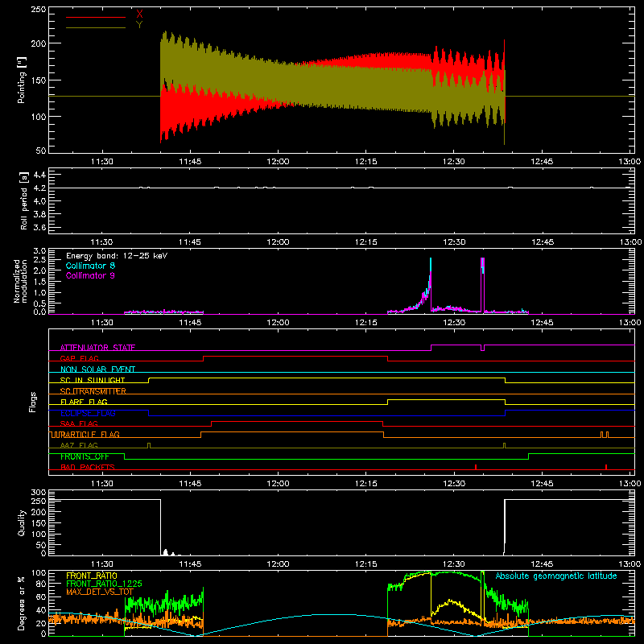Click the 11:45 label under the modulation plot
644x644 pixels.
(190, 323)
